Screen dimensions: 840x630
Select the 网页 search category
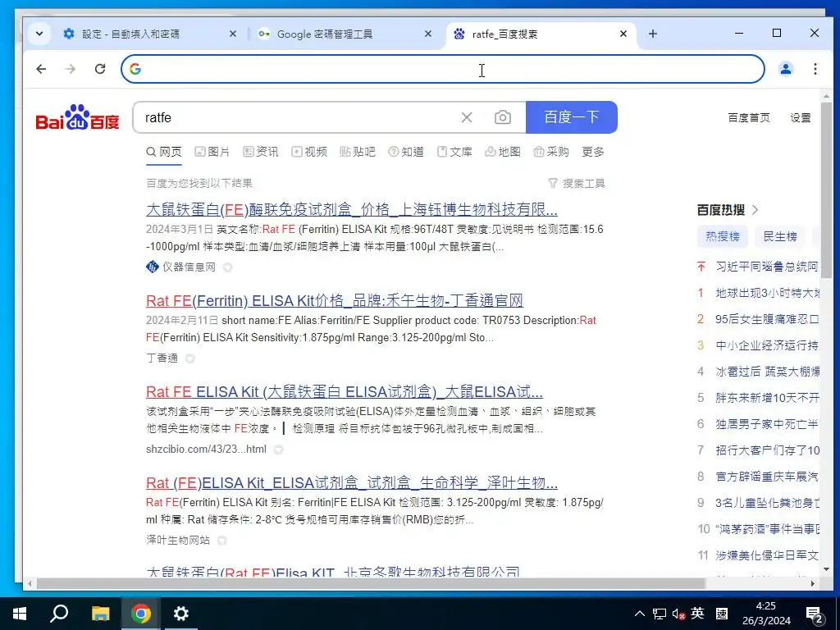pyautogui.click(x=164, y=152)
